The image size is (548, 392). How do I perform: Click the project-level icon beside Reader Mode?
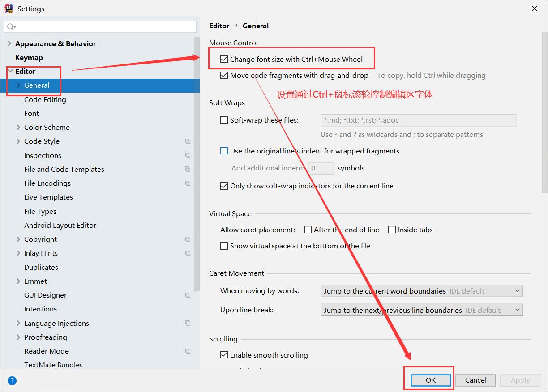[x=188, y=351]
